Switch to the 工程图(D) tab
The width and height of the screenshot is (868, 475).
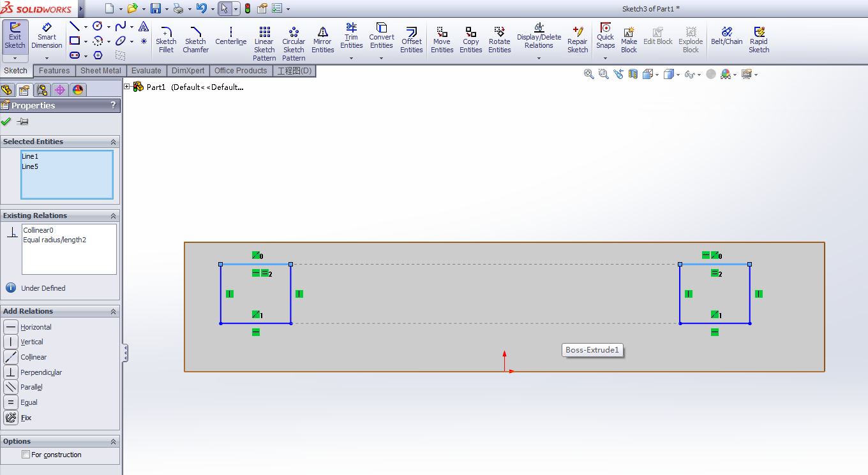294,71
